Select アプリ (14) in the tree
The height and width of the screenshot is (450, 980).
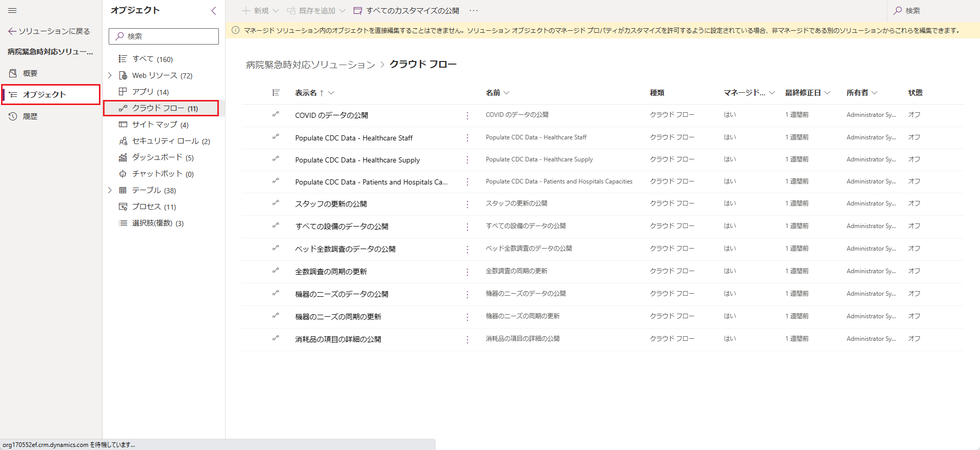150,92
